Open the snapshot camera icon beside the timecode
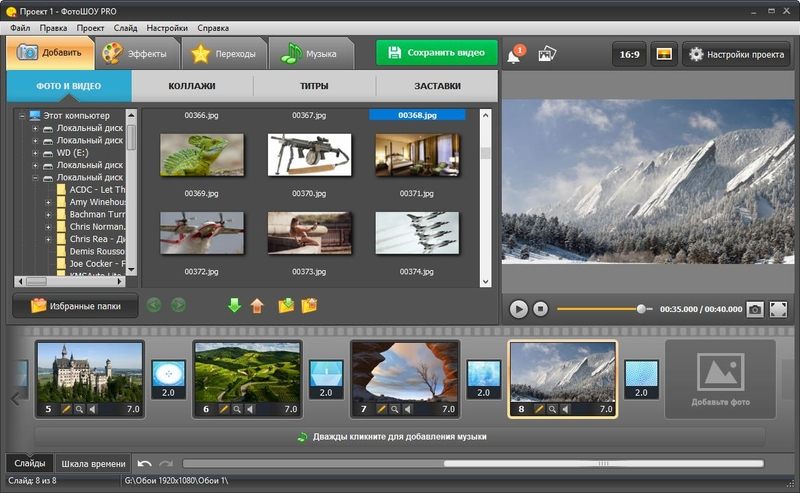The height and width of the screenshot is (493, 800). tap(755, 309)
